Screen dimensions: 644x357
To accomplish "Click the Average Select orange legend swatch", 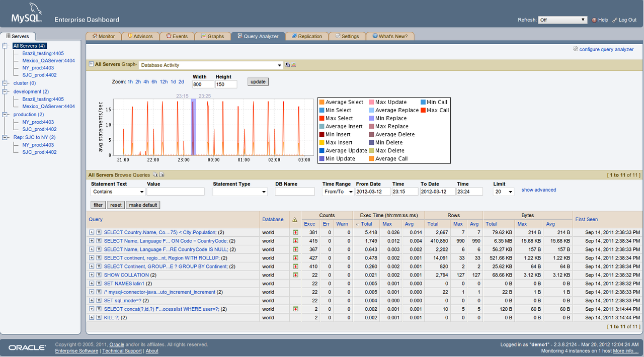I will (x=321, y=102).
